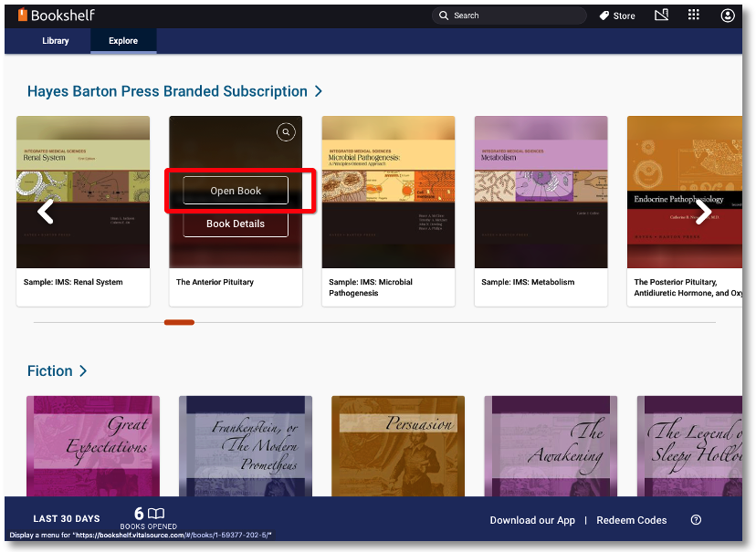
Task: Expand the Fiction category
Action: click(x=83, y=370)
